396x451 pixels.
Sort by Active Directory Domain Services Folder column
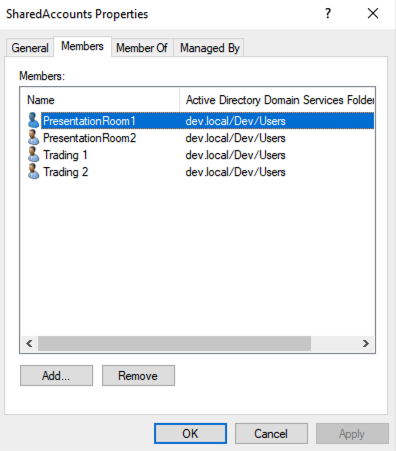click(x=277, y=100)
